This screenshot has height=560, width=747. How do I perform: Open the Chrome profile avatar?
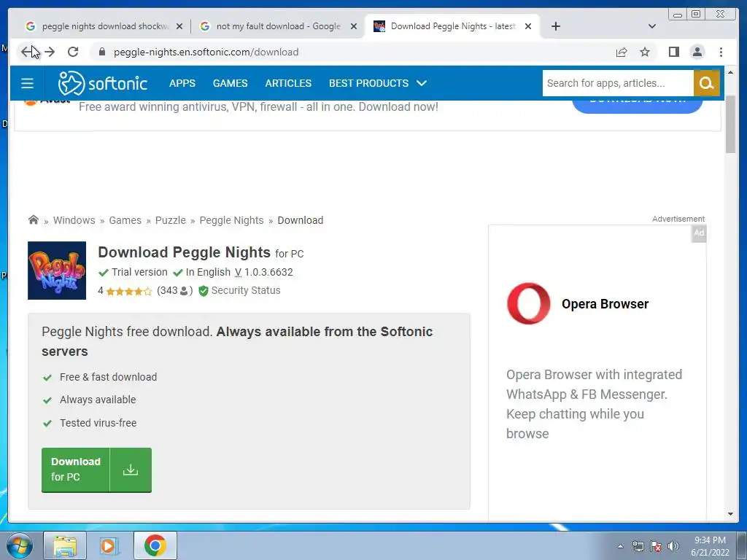(x=697, y=52)
